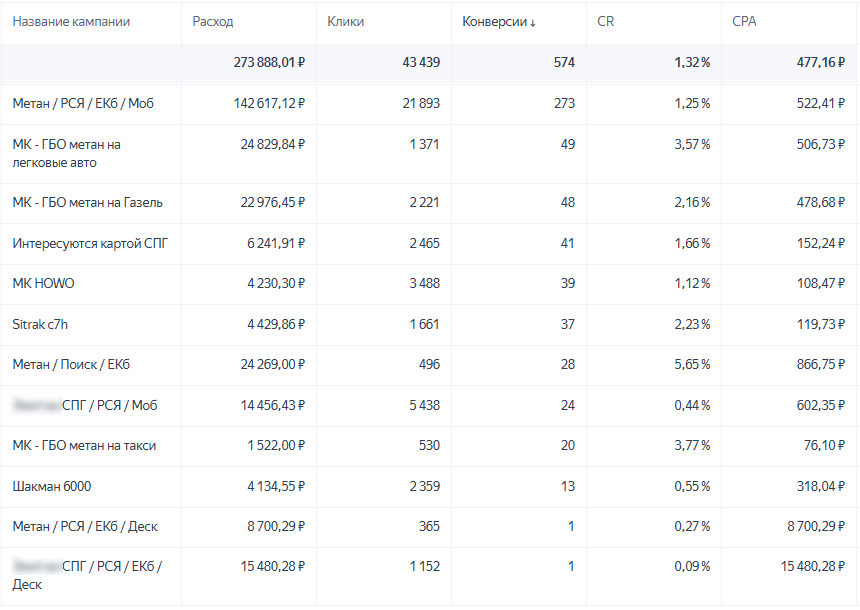
Task: Open the МК HOWO campaign
Action: [x=43, y=284]
